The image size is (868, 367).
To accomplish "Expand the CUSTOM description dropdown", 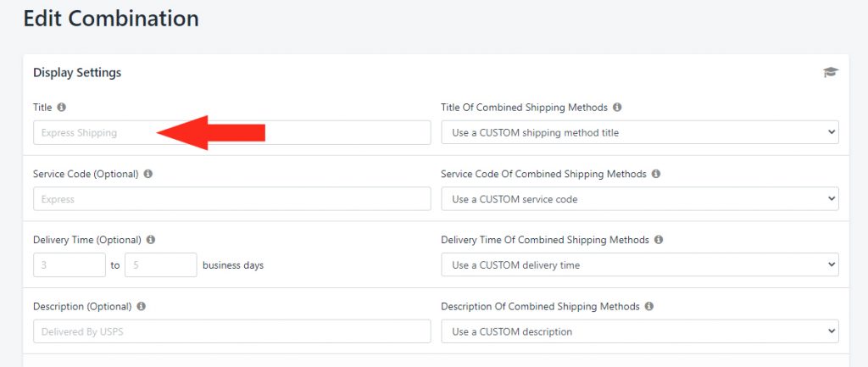I will (x=640, y=331).
